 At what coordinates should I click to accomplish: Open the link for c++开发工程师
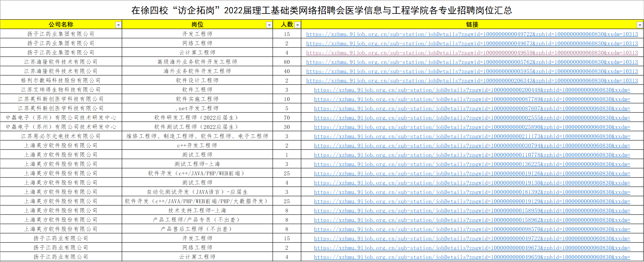pos(472,146)
